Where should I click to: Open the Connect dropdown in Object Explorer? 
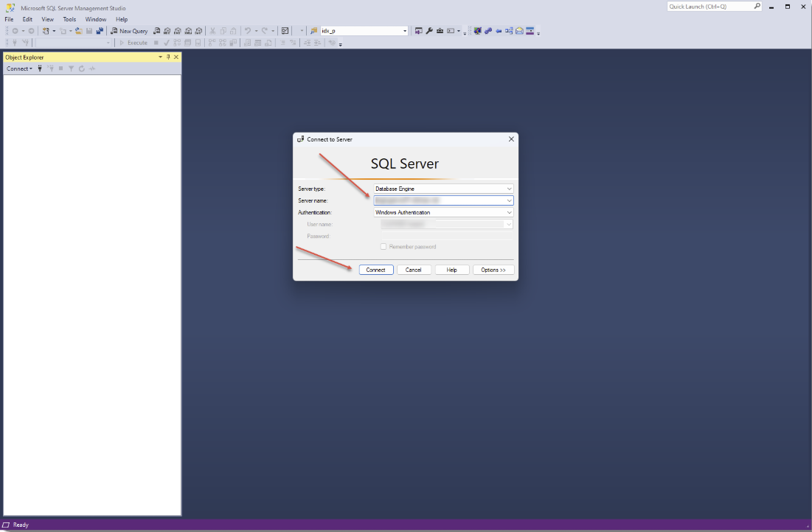click(19, 69)
